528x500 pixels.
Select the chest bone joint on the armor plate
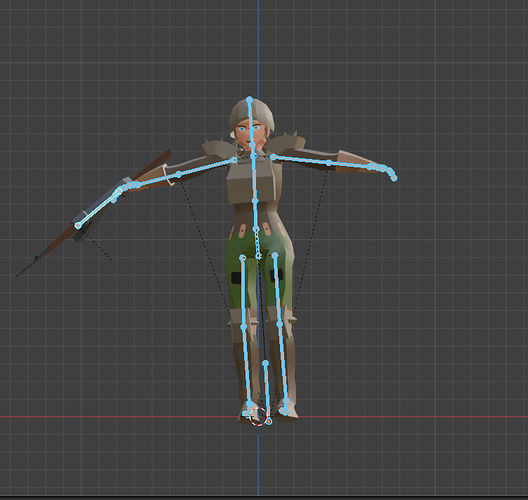click(x=255, y=201)
